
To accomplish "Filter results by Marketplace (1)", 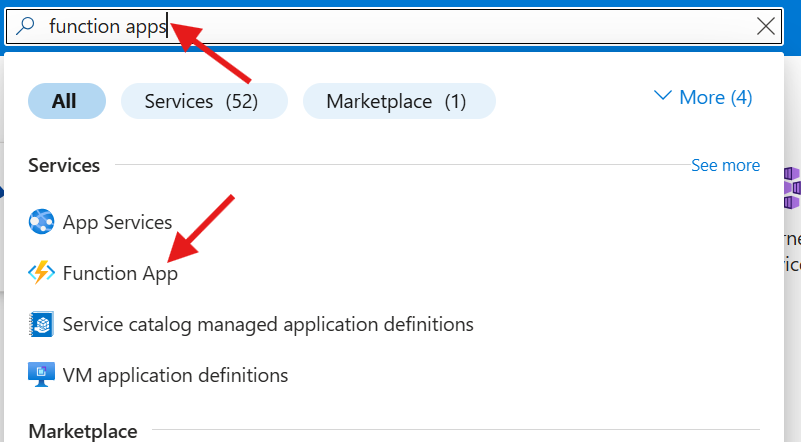I will (x=398, y=101).
